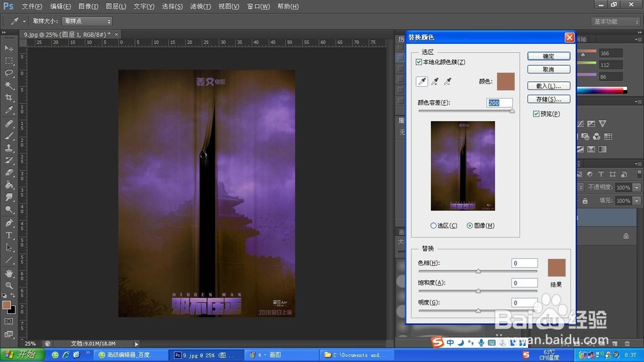The image size is (644, 362).
Task: Choose the Image radio option
Action: [469, 225]
